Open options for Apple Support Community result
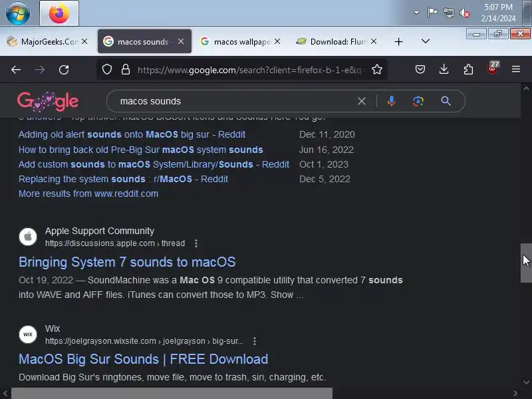The image size is (532, 399). pos(196,243)
